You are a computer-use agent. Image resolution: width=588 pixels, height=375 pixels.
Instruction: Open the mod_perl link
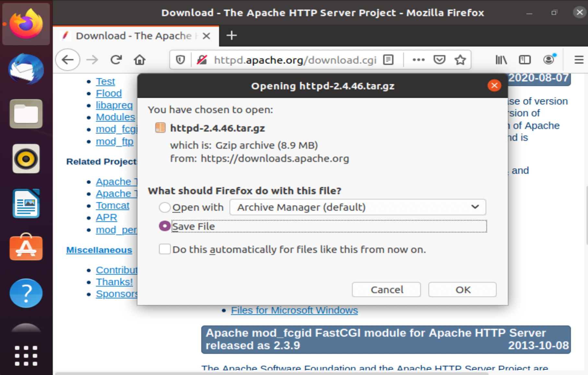tap(117, 230)
